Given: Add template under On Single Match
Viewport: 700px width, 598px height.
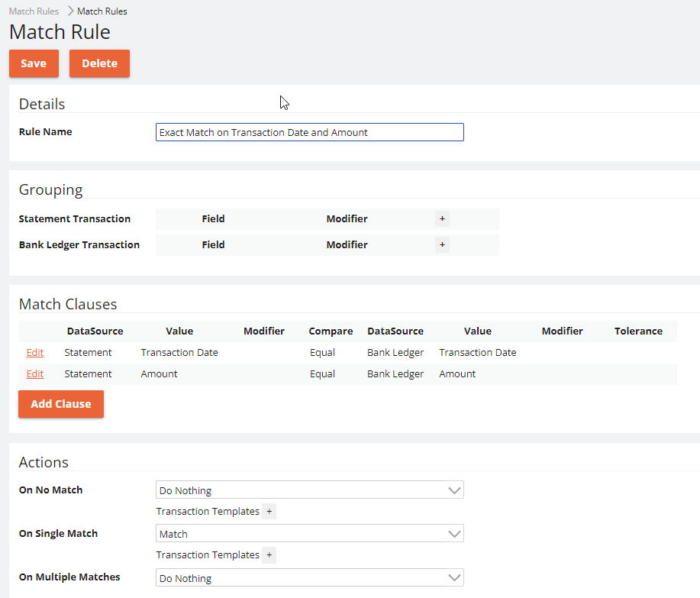Looking at the screenshot, I should [x=269, y=555].
